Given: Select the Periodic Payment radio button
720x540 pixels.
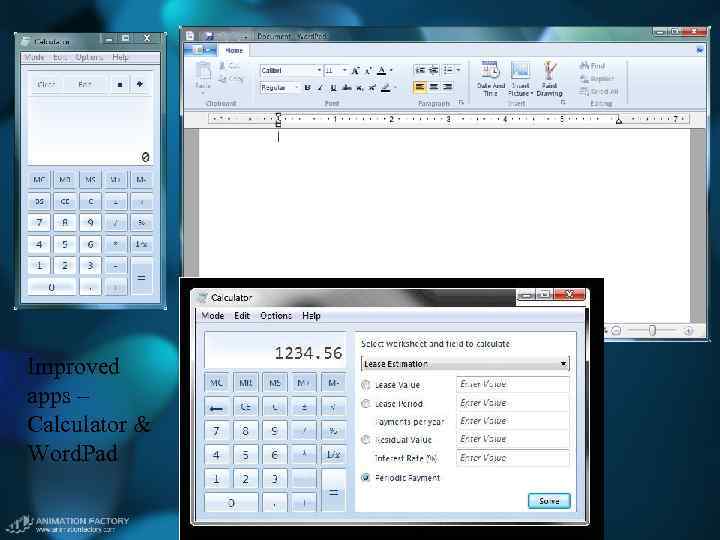Looking at the screenshot, I should pyautogui.click(x=366, y=478).
